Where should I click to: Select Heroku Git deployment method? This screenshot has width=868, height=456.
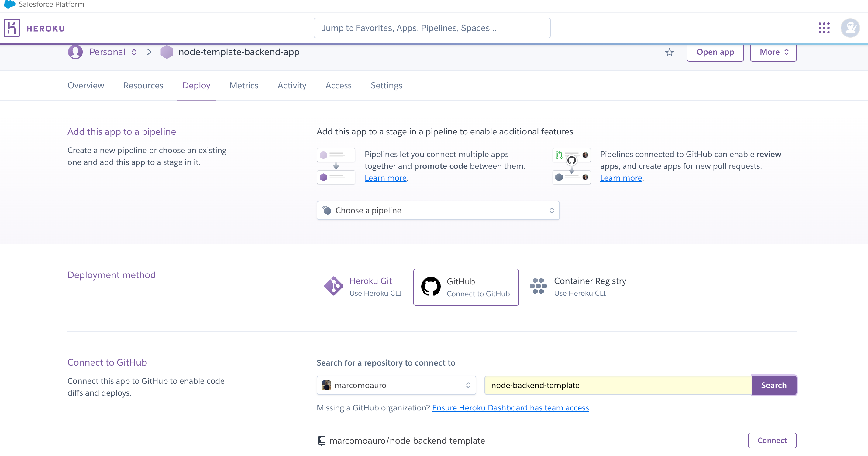point(363,287)
